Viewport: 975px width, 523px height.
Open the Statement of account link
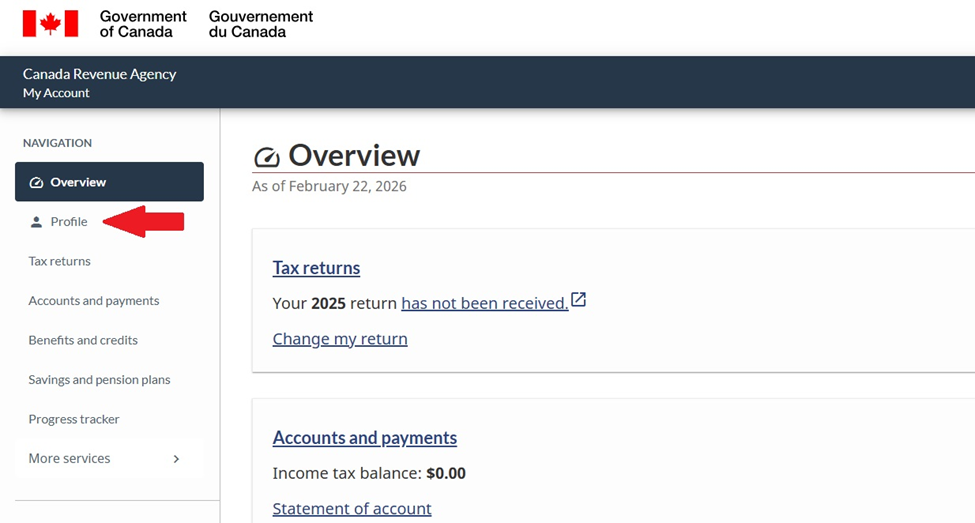click(352, 509)
